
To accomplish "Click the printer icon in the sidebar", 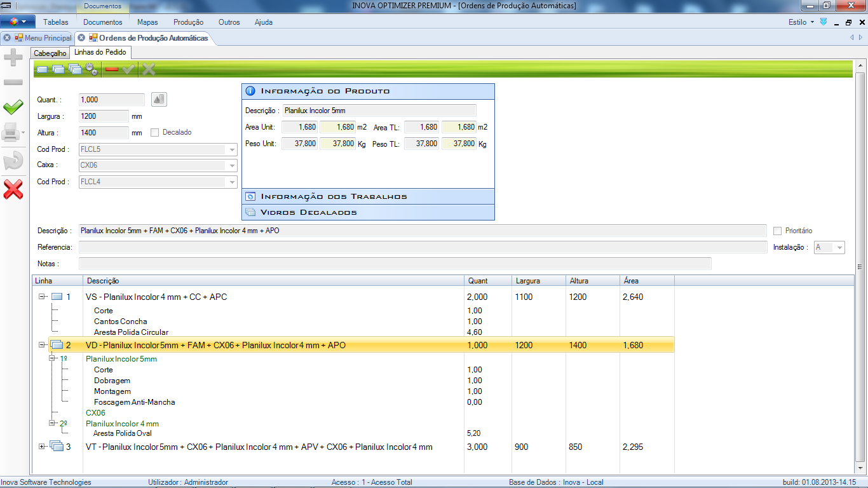I will pyautogui.click(x=11, y=133).
